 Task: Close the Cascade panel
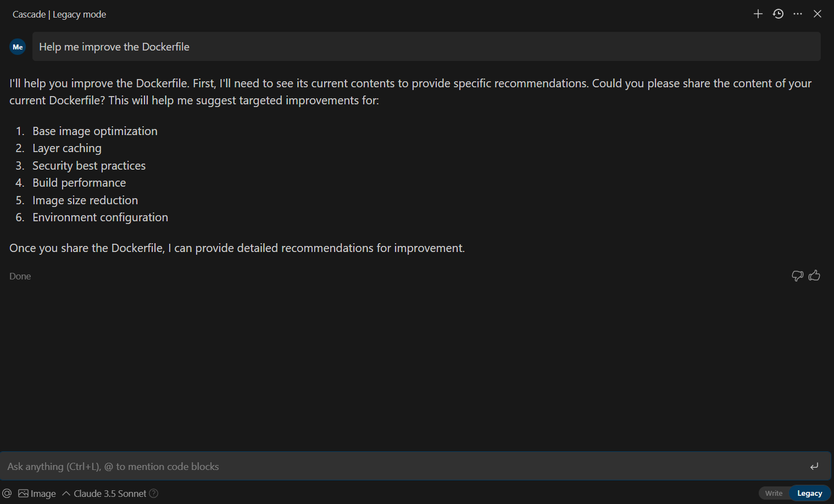818,14
